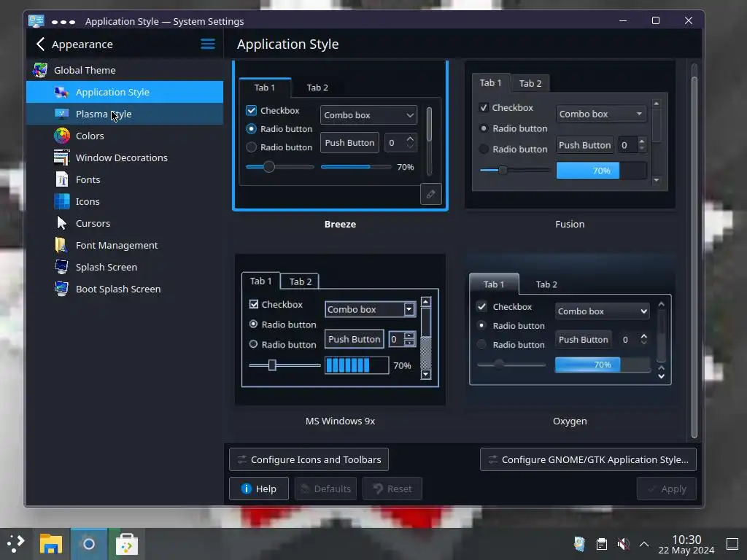Click the 70% progress bar in Fusion preview
The image size is (747, 560).
601,171
